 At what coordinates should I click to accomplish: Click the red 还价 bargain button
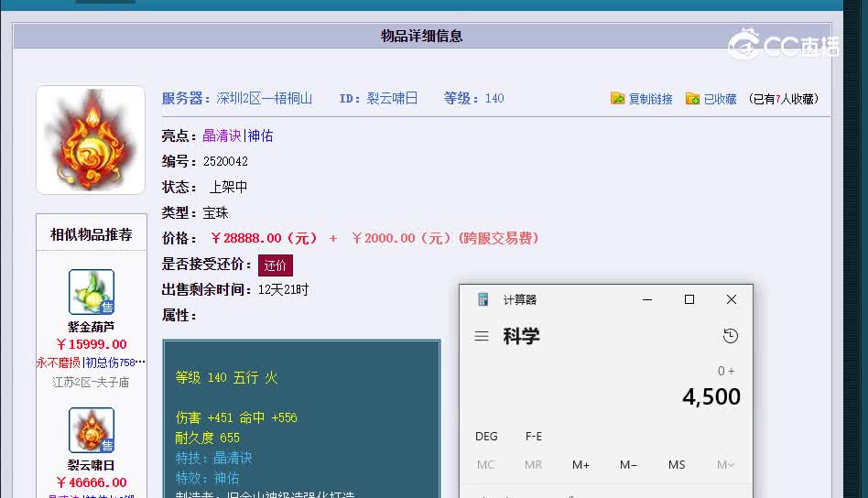[x=275, y=265]
